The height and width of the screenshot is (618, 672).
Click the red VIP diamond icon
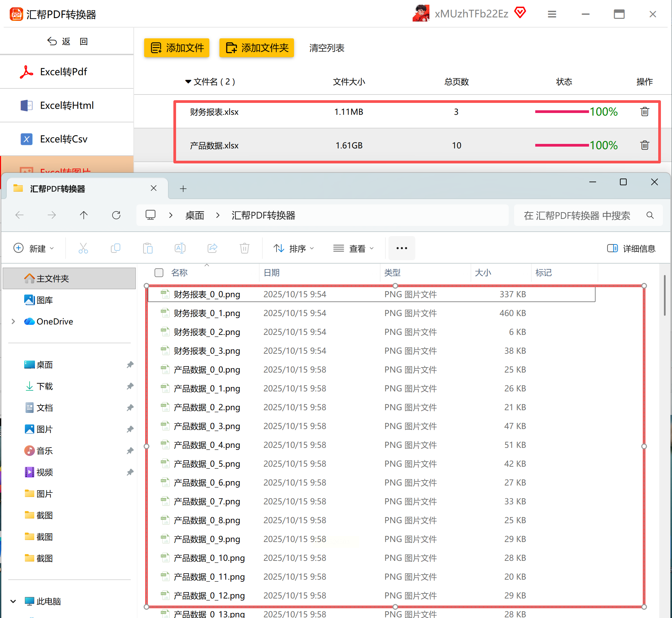pos(520,13)
